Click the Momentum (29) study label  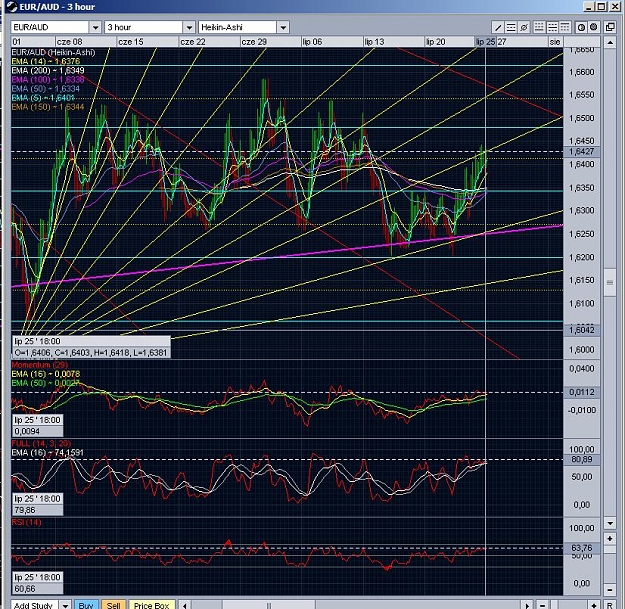click(x=40, y=365)
